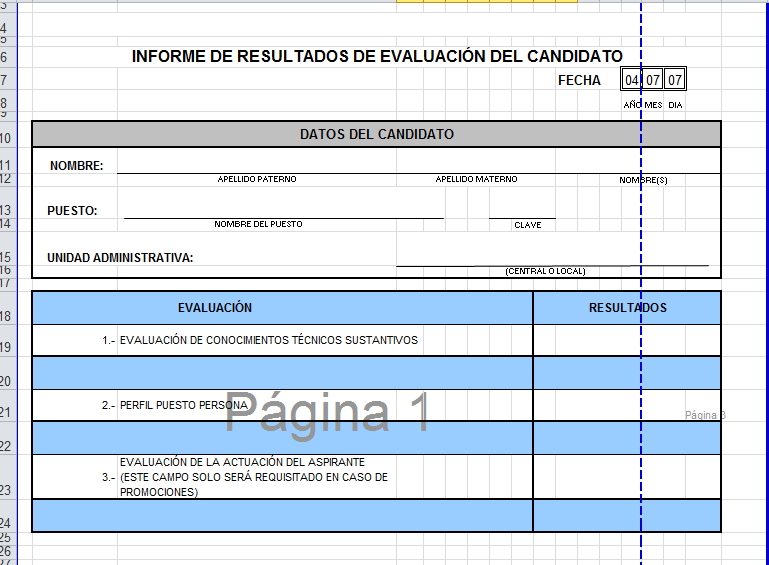Select row header 13

(8, 204)
